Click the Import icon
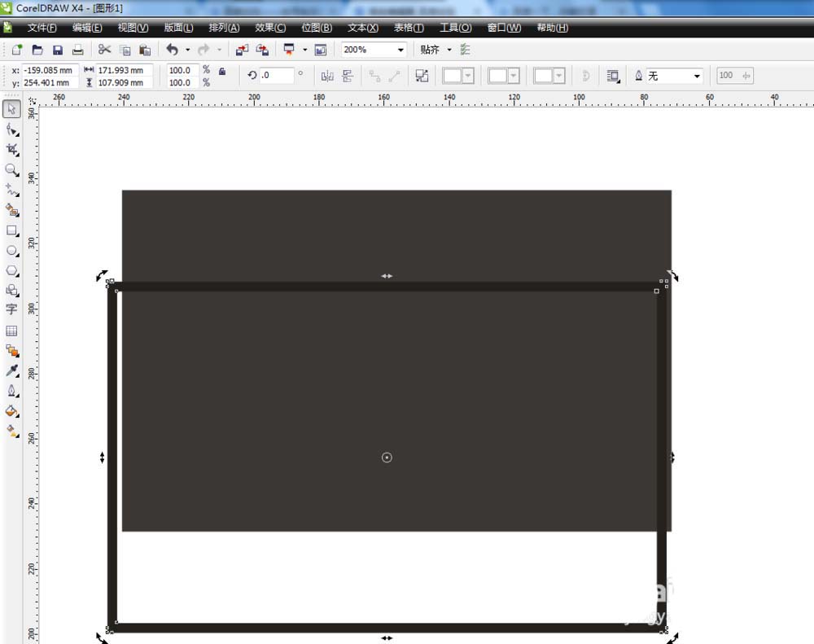Viewport: 814px width, 644px height. pos(242,50)
